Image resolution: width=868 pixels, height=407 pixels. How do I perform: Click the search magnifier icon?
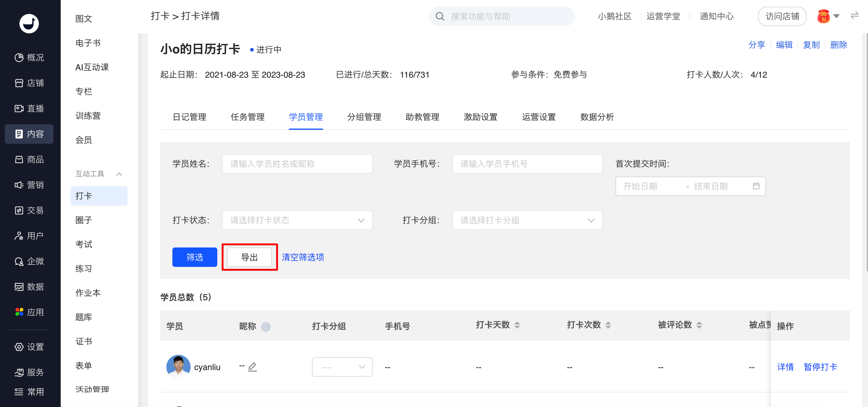coord(440,16)
